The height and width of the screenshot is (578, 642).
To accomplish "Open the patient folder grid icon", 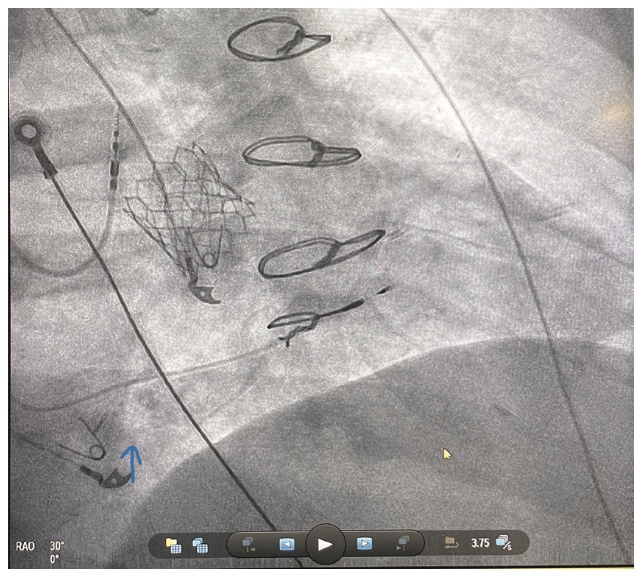I will [173, 545].
